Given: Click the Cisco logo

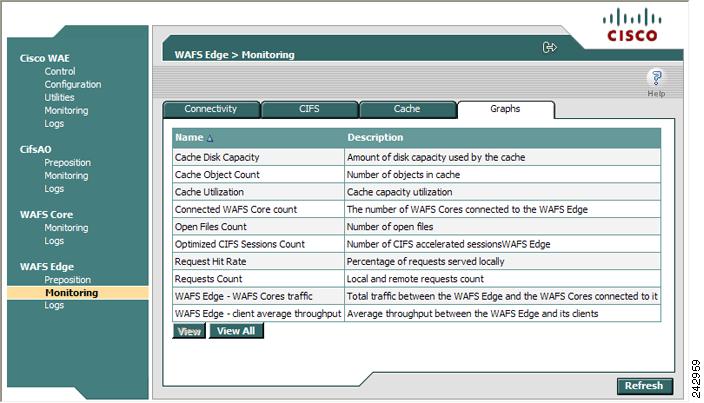Looking at the screenshot, I should [632, 25].
